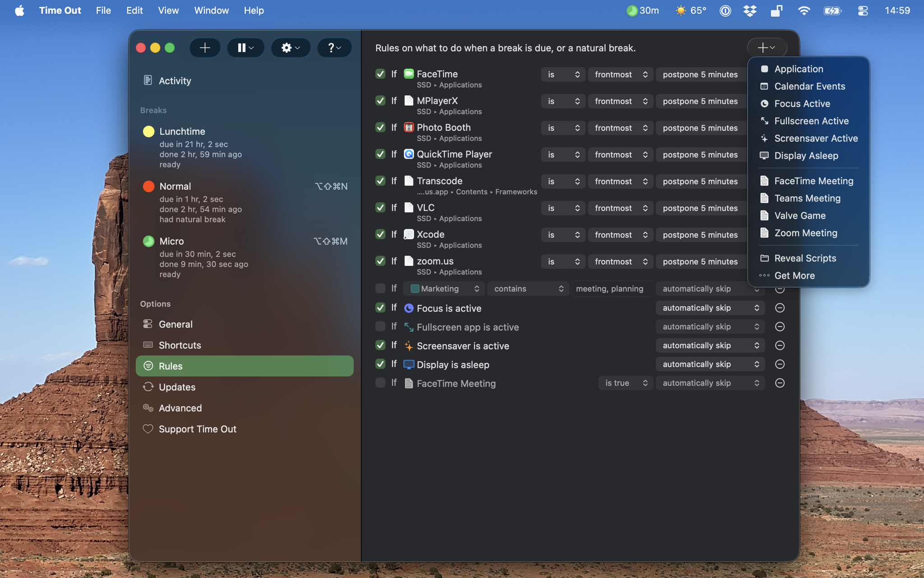Open postpone 5 minutes dropdown for Photo Booth
This screenshot has height=578, width=924.
(x=701, y=128)
